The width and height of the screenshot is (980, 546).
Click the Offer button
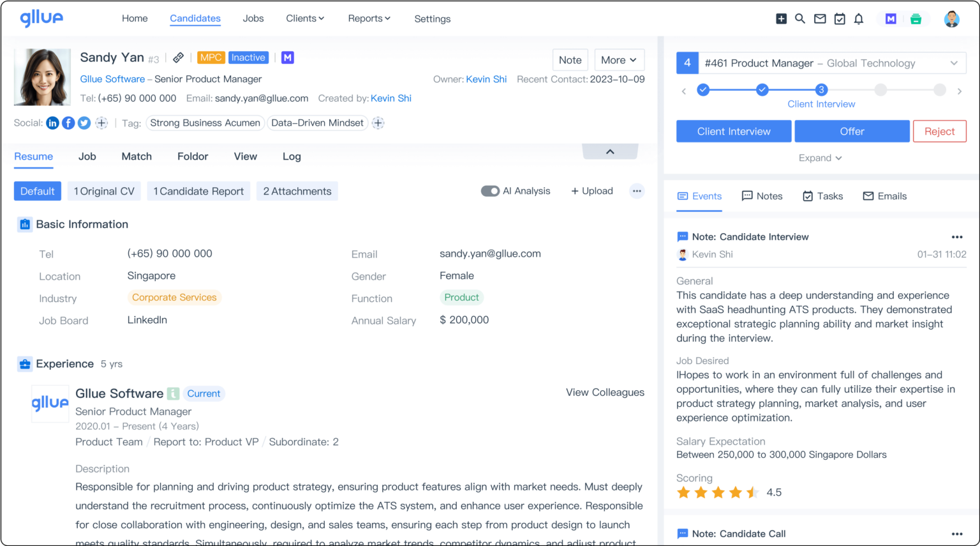pos(852,131)
